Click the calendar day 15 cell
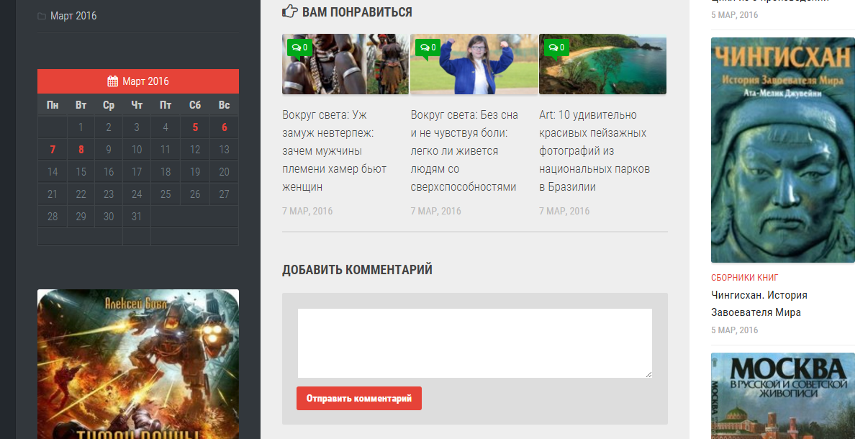 click(x=81, y=172)
